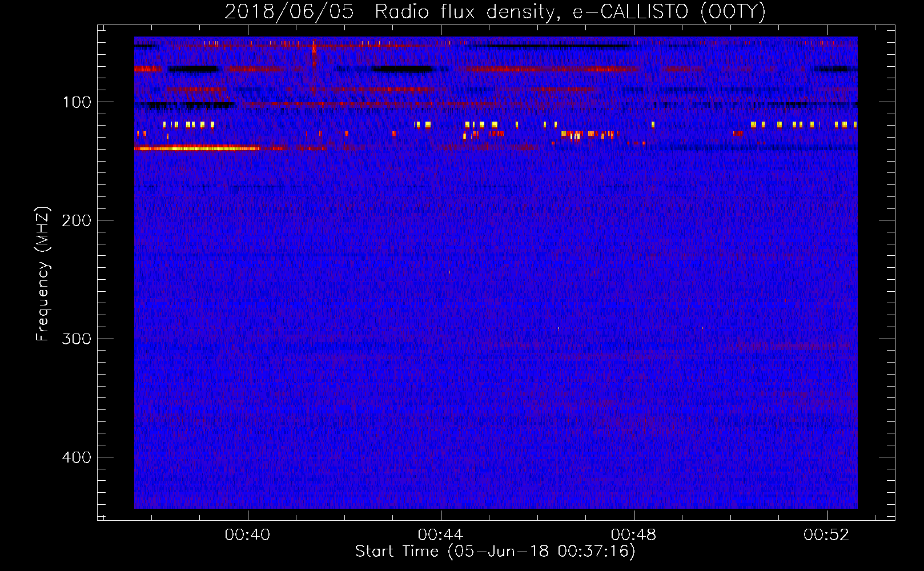Click the 00:48 time tick label
The height and width of the screenshot is (571, 924).
633,535
